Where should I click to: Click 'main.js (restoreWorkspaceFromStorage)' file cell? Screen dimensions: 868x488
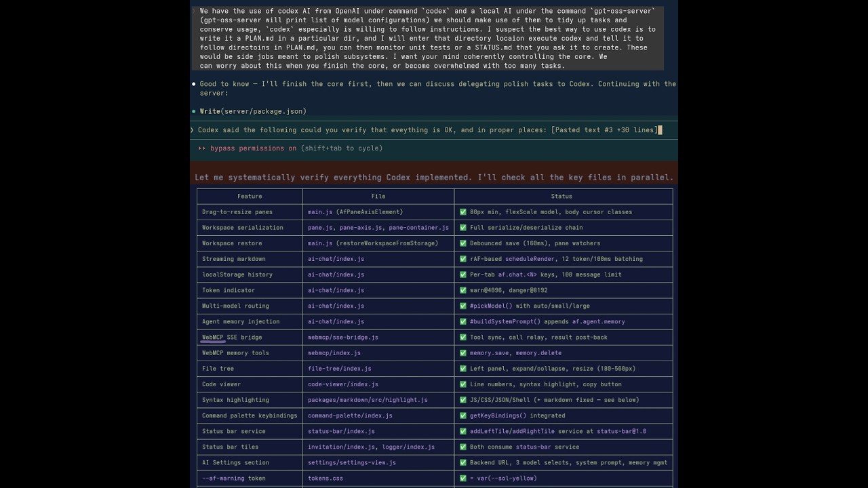(x=378, y=243)
